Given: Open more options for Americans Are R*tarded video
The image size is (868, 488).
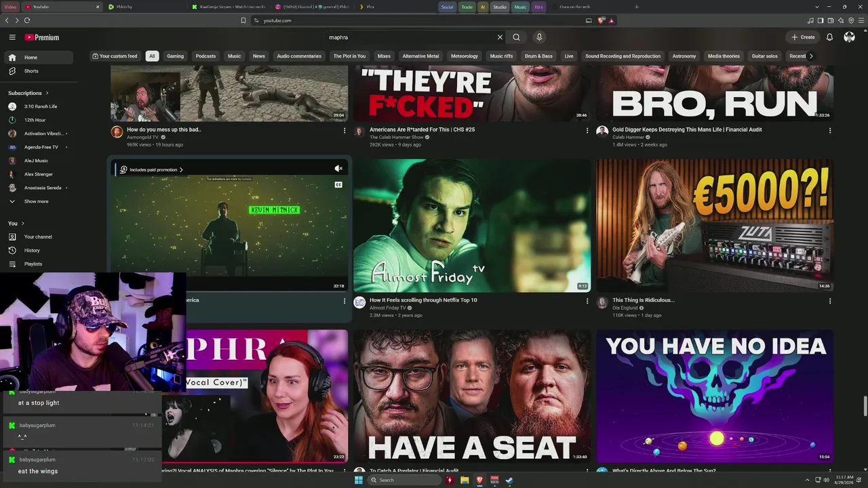Looking at the screenshot, I should tap(587, 130).
